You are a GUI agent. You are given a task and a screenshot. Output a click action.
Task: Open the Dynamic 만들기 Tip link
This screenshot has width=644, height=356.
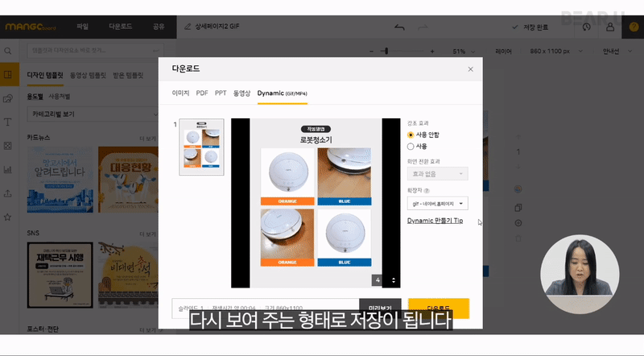pyautogui.click(x=435, y=221)
